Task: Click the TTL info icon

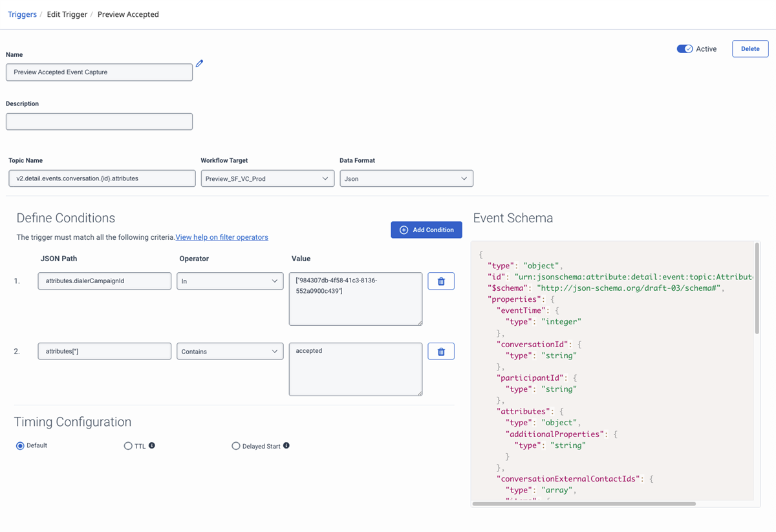Action: (152, 445)
